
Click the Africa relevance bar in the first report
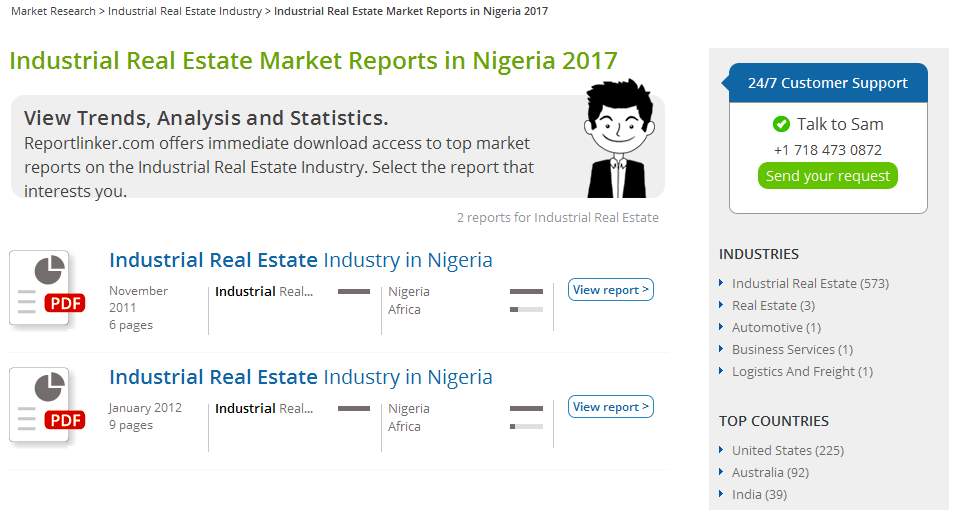click(x=526, y=310)
